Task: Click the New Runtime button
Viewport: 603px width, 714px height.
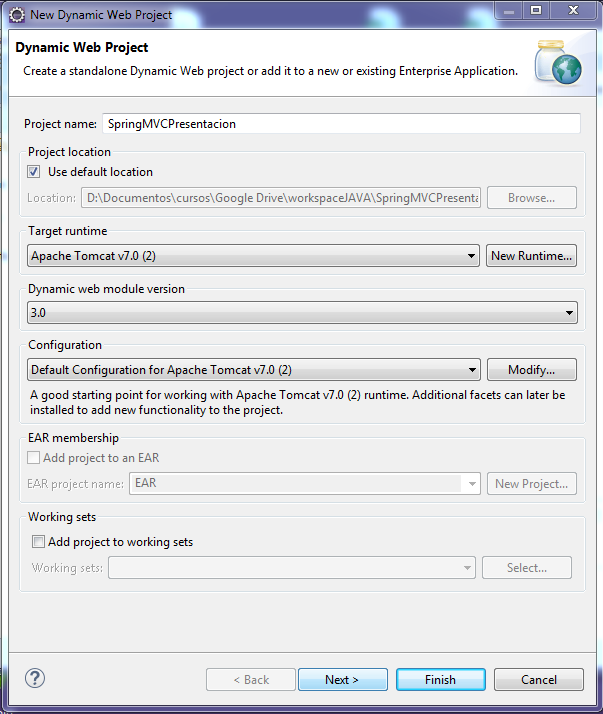Action: click(532, 256)
